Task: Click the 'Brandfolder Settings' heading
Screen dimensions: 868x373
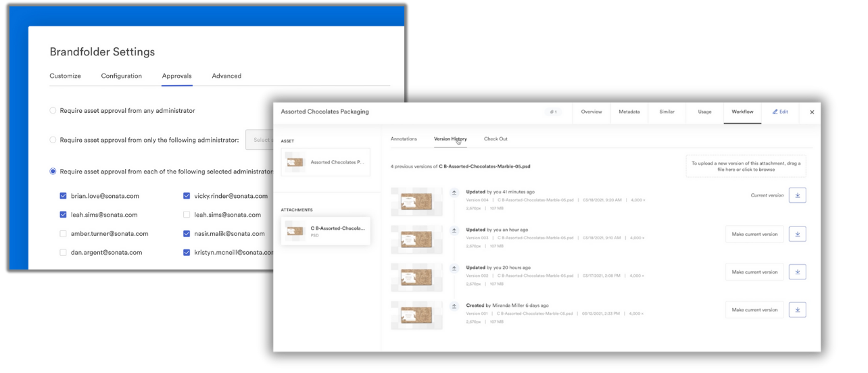Action: point(102,52)
